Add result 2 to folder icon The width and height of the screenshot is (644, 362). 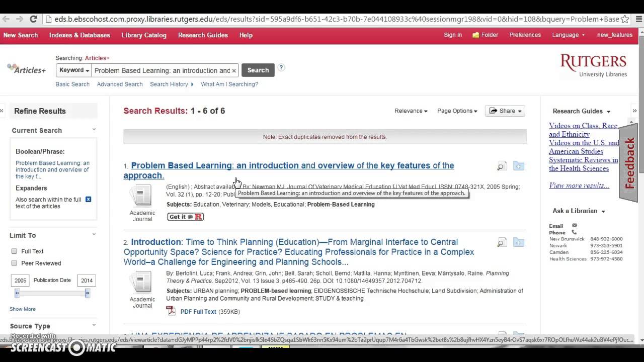click(519, 242)
